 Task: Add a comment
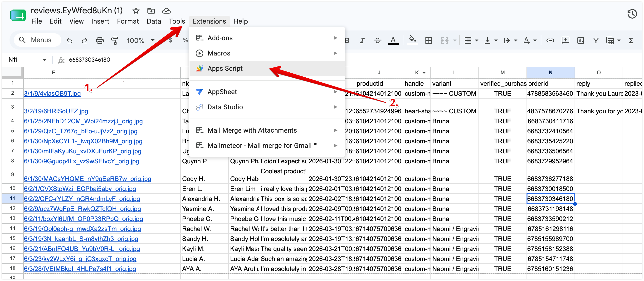pyautogui.click(x=565, y=40)
